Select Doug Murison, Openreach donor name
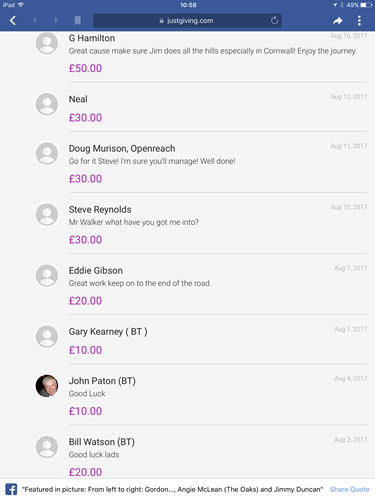The height and width of the screenshot is (500, 375). pyautogui.click(x=122, y=148)
